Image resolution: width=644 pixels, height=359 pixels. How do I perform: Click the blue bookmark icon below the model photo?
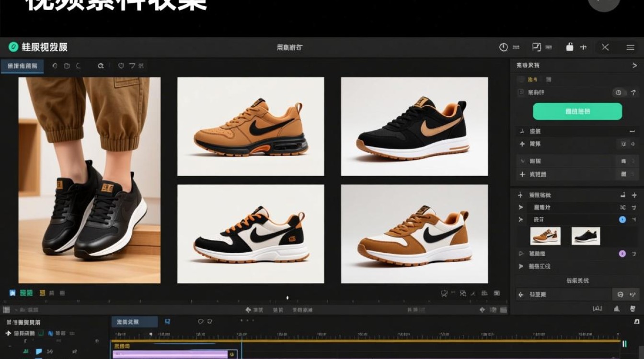[12, 292]
